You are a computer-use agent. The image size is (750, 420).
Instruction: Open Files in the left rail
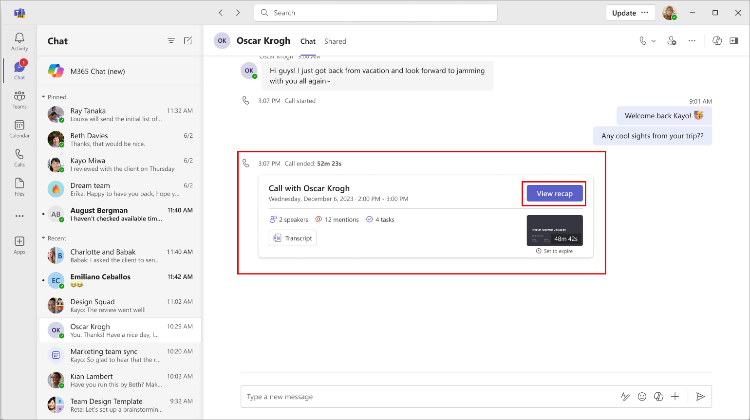click(x=19, y=187)
